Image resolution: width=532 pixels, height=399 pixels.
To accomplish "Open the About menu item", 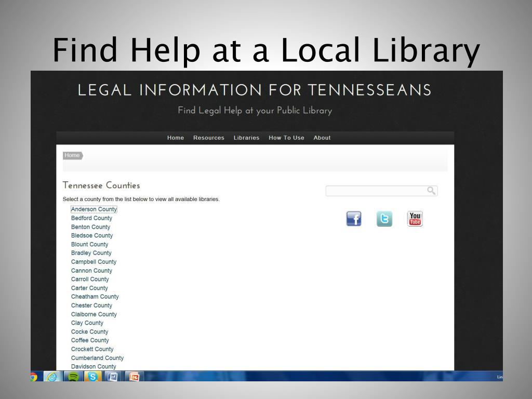I will 322,138.
